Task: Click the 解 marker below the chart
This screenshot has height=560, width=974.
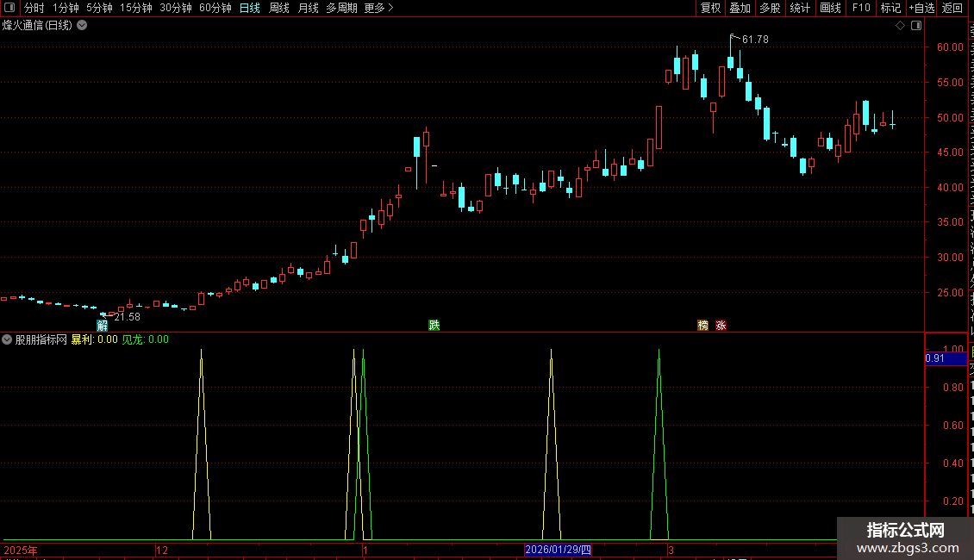Action: [103, 326]
